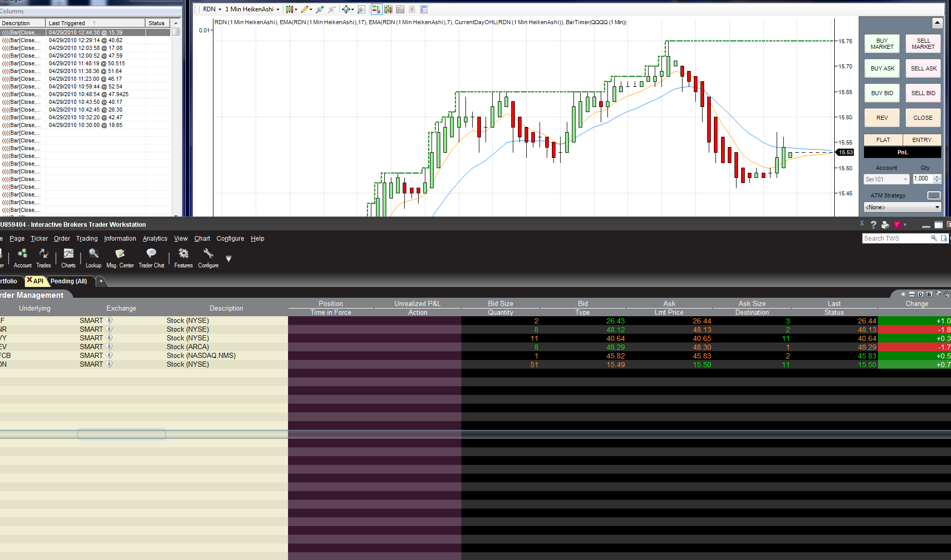
Task: Click the BUY MARKET button
Action: click(882, 44)
